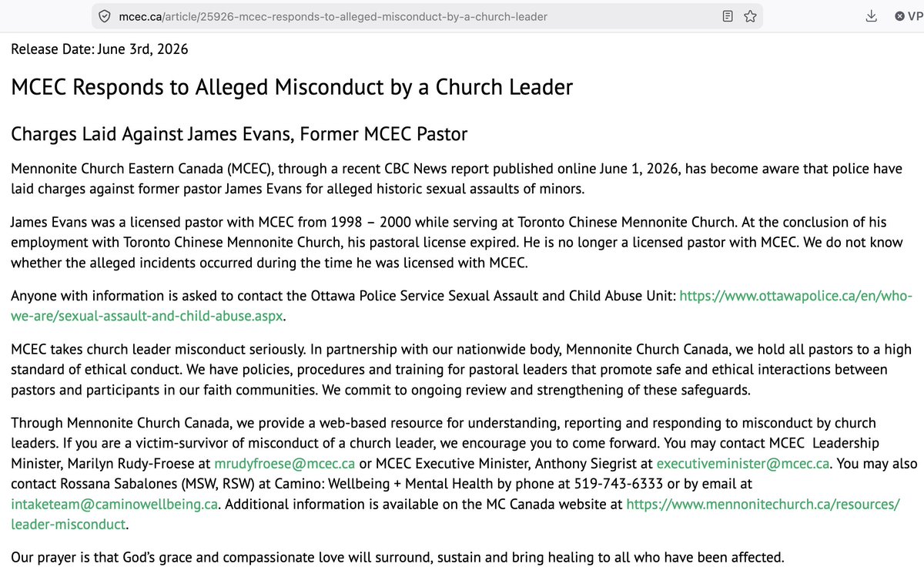This screenshot has height=577, width=924.
Task: Focus the mcec.ca address bar URL
Action: (334, 16)
